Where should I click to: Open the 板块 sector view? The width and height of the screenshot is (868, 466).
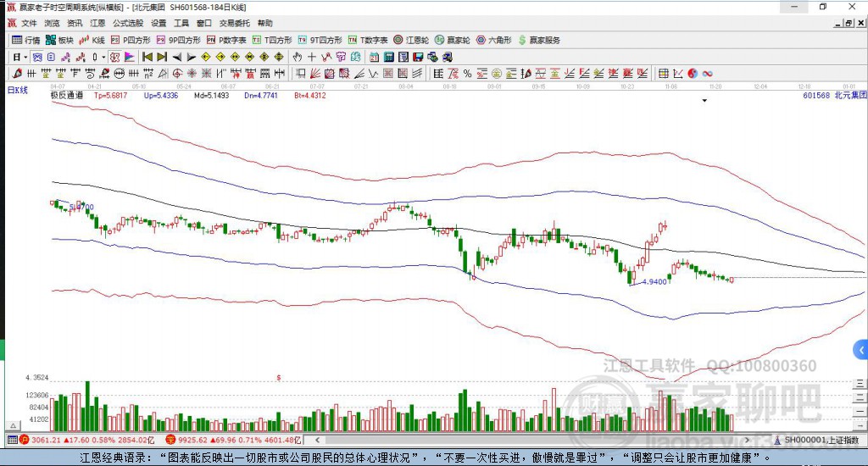pyautogui.click(x=59, y=40)
